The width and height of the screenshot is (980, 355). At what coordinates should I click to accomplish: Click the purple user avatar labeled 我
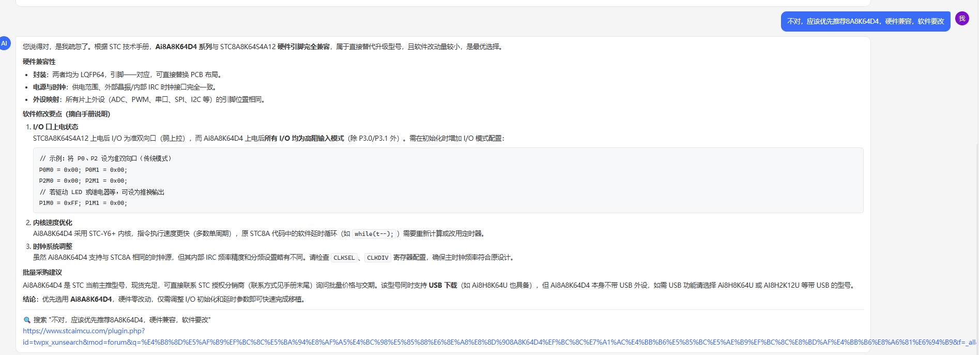pyautogui.click(x=962, y=19)
